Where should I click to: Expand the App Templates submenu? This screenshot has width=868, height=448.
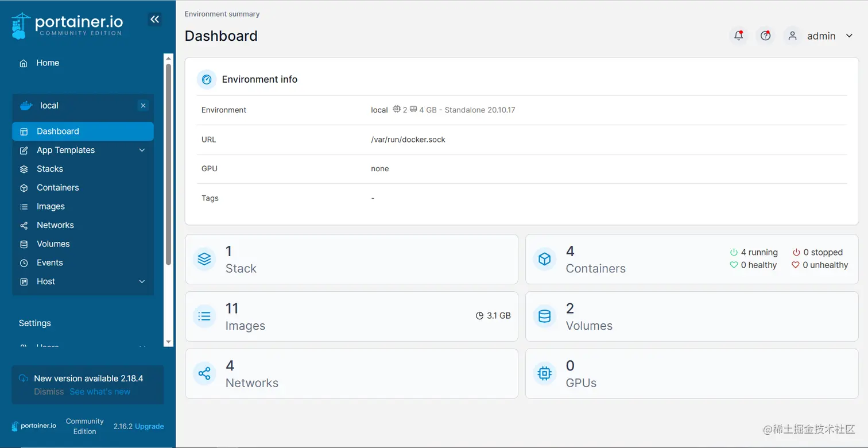coord(142,150)
